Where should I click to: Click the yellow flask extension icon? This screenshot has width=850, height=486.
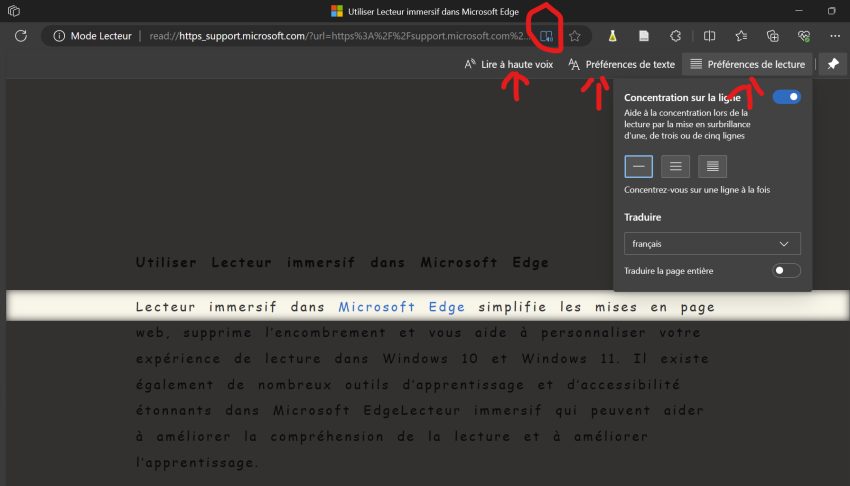click(x=612, y=36)
